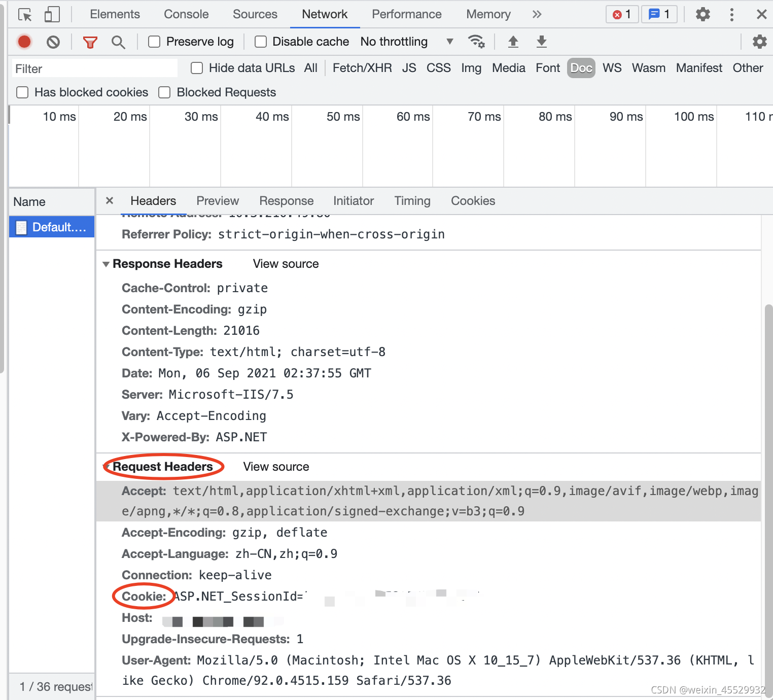This screenshot has height=700, width=773.
Task: Open the Timing sub-tab
Action: (412, 201)
